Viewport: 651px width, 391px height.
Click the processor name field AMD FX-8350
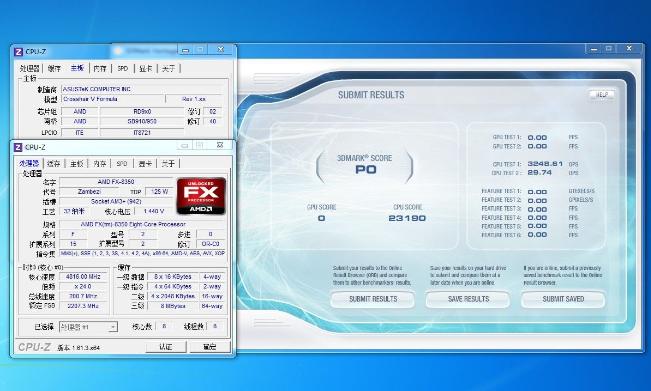click(x=116, y=182)
